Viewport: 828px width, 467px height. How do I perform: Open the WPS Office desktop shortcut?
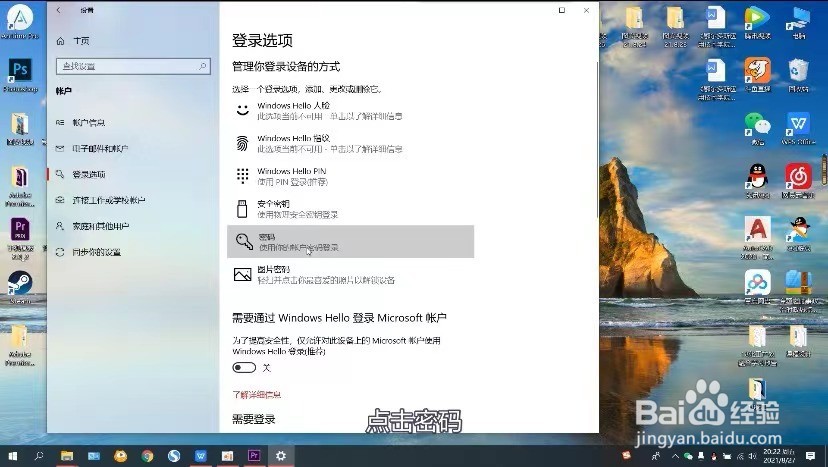(x=798, y=129)
